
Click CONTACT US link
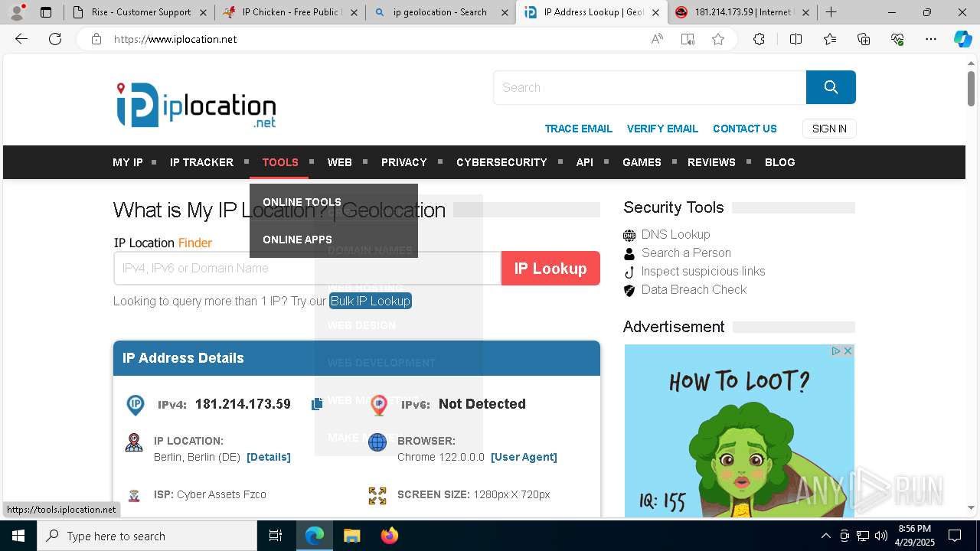click(x=745, y=129)
